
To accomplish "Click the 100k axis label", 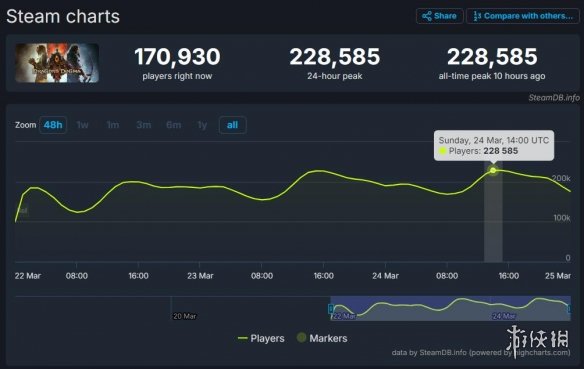I will [x=562, y=218].
